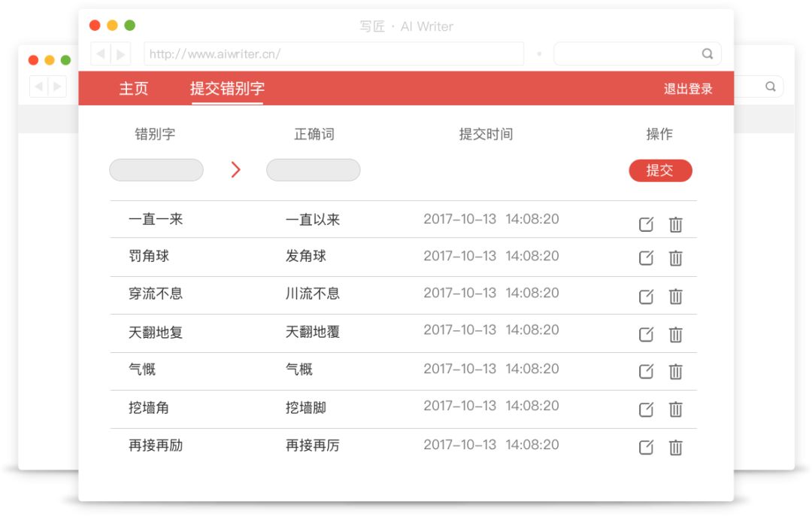This screenshot has height=517, width=812.
Task: Edit the 气慨 row entry
Action: (646, 371)
